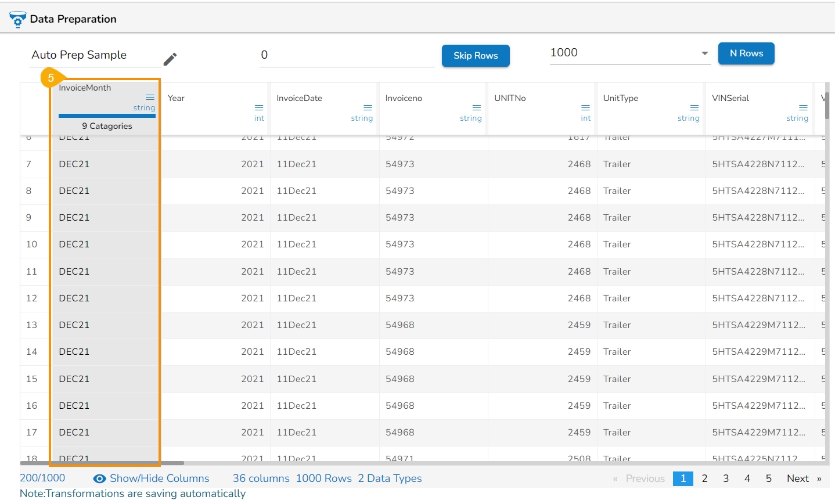This screenshot has height=504, width=835.
Task: Jump to page 5 in pagination
Action: (x=768, y=478)
